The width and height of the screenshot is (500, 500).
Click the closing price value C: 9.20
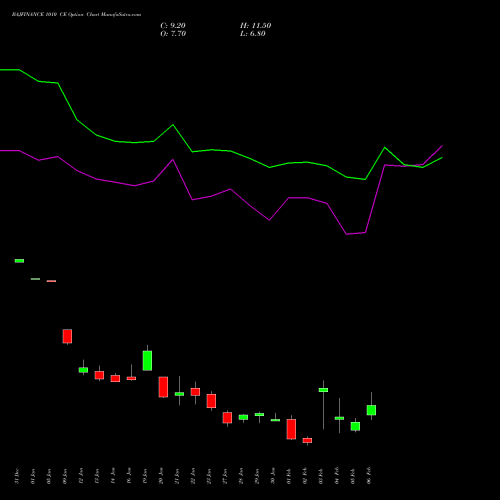tap(173, 26)
